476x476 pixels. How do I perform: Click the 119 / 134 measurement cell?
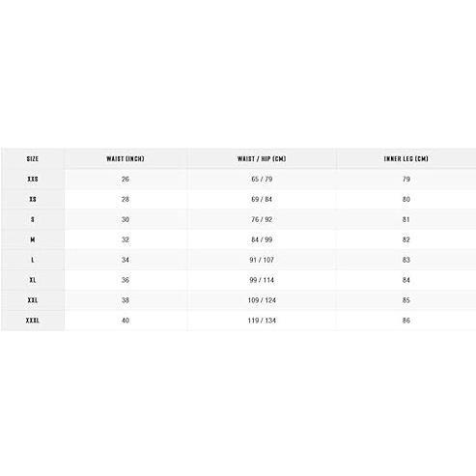point(262,321)
